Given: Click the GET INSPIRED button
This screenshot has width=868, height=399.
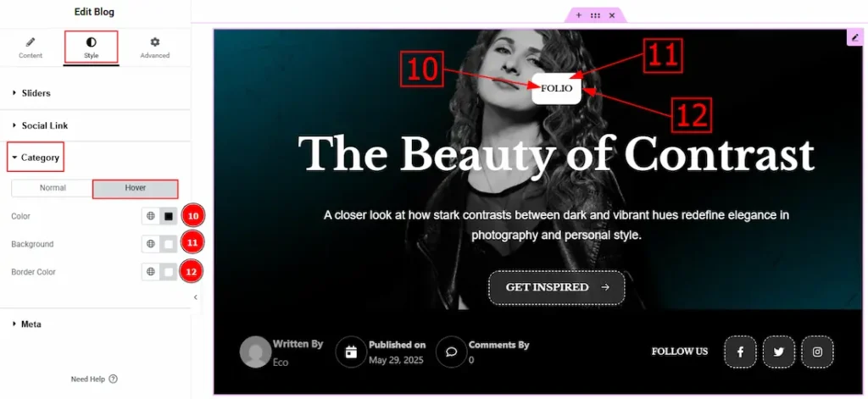Looking at the screenshot, I should tap(557, 287).
